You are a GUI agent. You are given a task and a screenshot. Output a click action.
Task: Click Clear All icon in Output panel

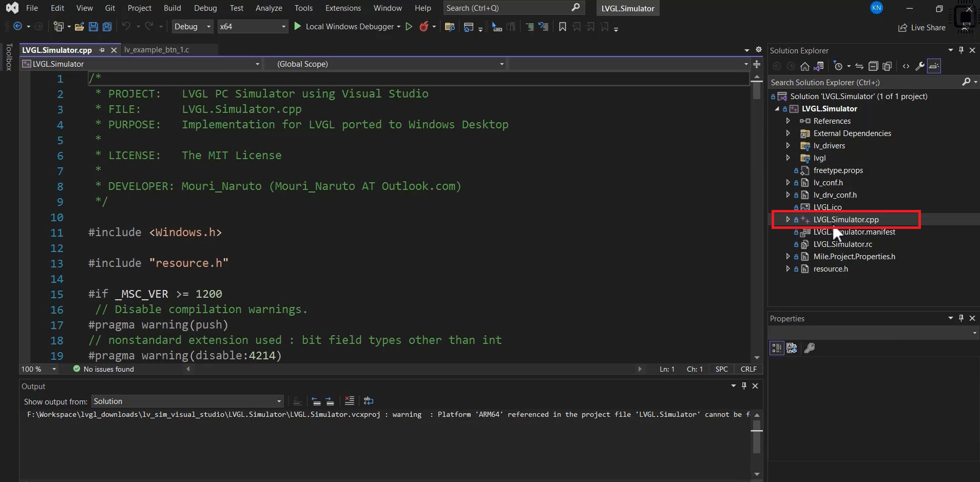click(350, 401)
